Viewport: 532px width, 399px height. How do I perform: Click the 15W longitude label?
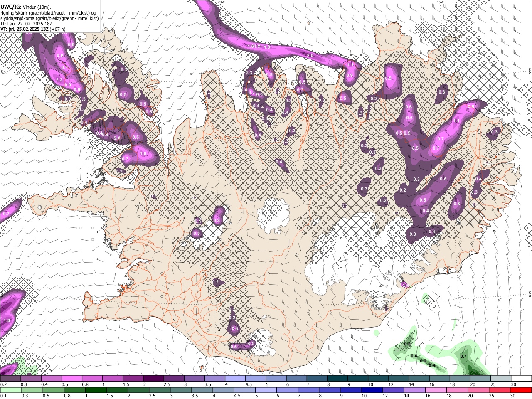(x=440, y=2)
